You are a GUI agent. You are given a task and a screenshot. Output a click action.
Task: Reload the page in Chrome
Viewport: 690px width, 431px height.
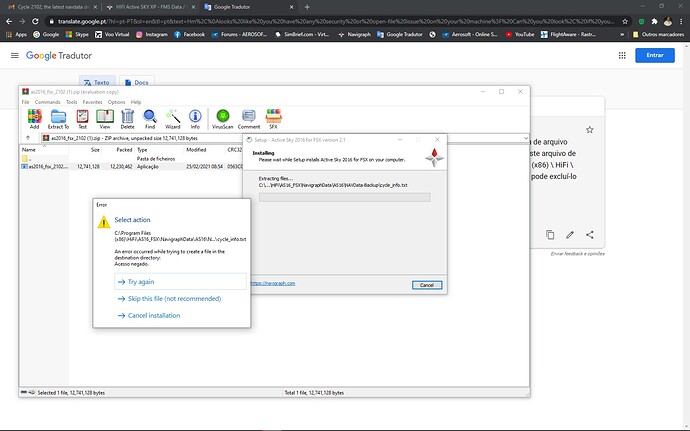click(35, 21)
